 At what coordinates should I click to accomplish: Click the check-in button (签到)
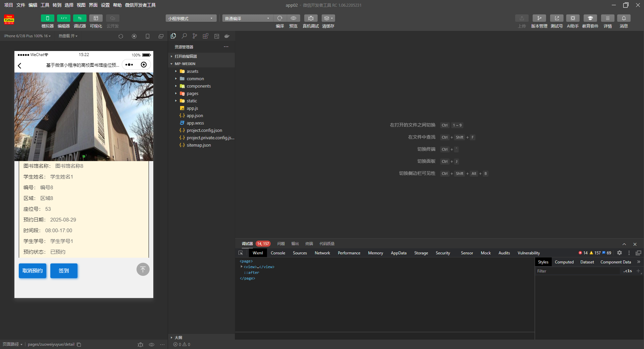pyautogui.click(x=64, y=271)
